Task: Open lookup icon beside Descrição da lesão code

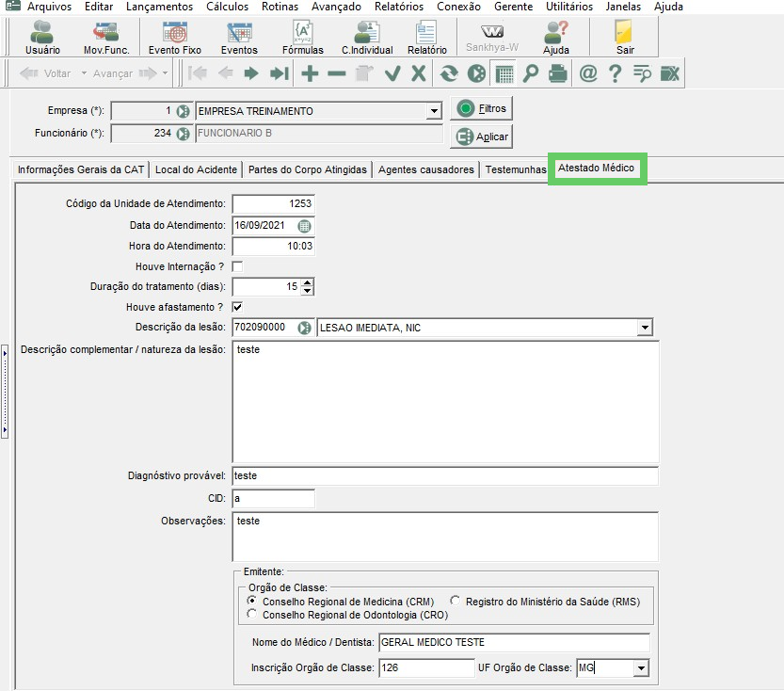Action: click(304, 328)
